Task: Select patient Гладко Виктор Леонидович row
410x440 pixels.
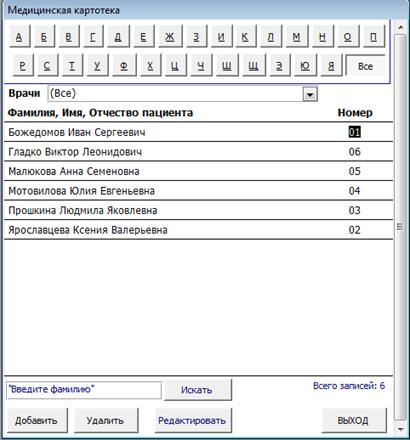Action: pos(198,152)
